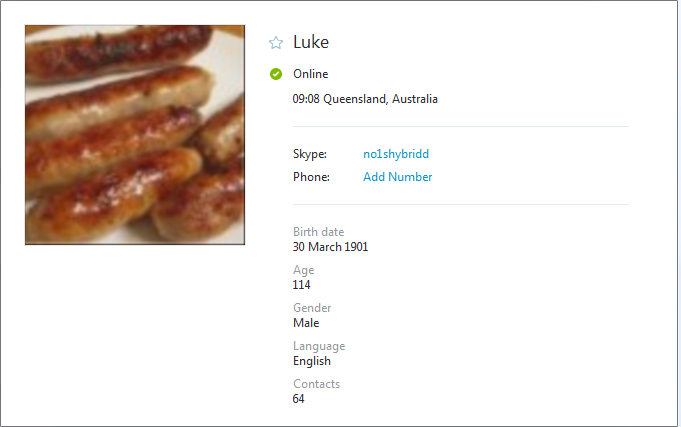681x427 pixels.
Task: Click the Online status text
Action: 310,74
